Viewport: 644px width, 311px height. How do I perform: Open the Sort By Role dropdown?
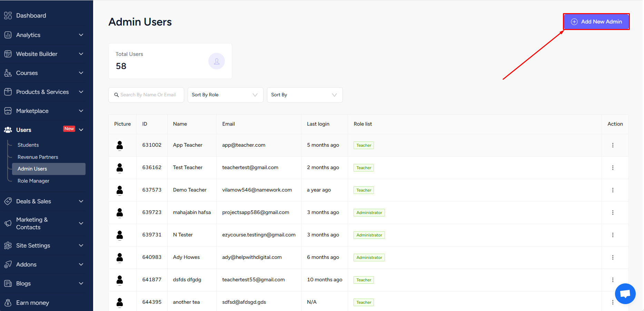coord(226,95)
